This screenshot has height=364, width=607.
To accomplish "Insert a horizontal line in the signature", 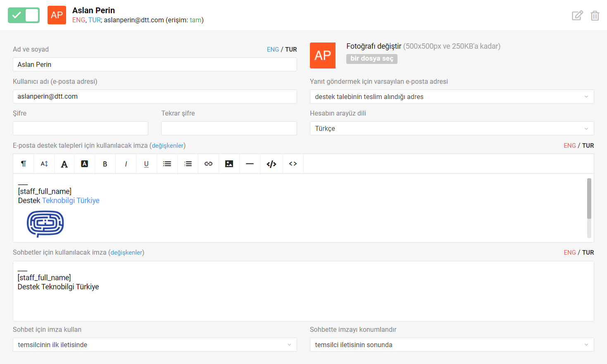I will tap(250, 164).
